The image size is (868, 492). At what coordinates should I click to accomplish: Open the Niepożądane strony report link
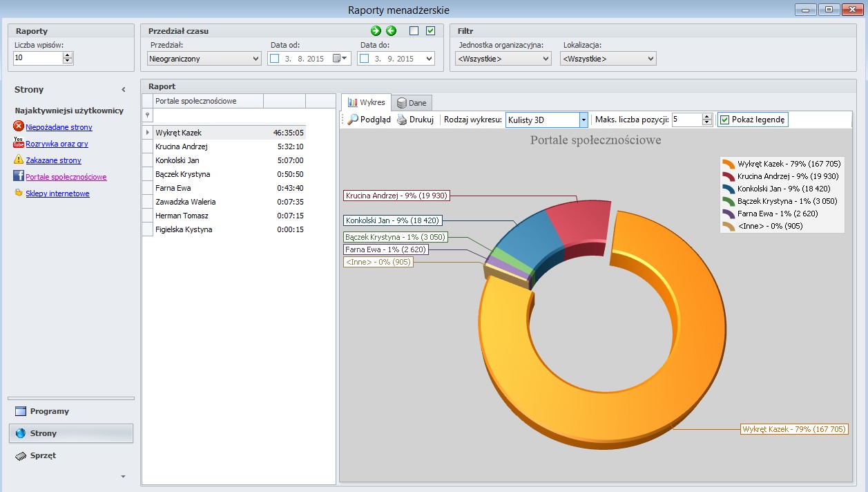coord(59,127)
